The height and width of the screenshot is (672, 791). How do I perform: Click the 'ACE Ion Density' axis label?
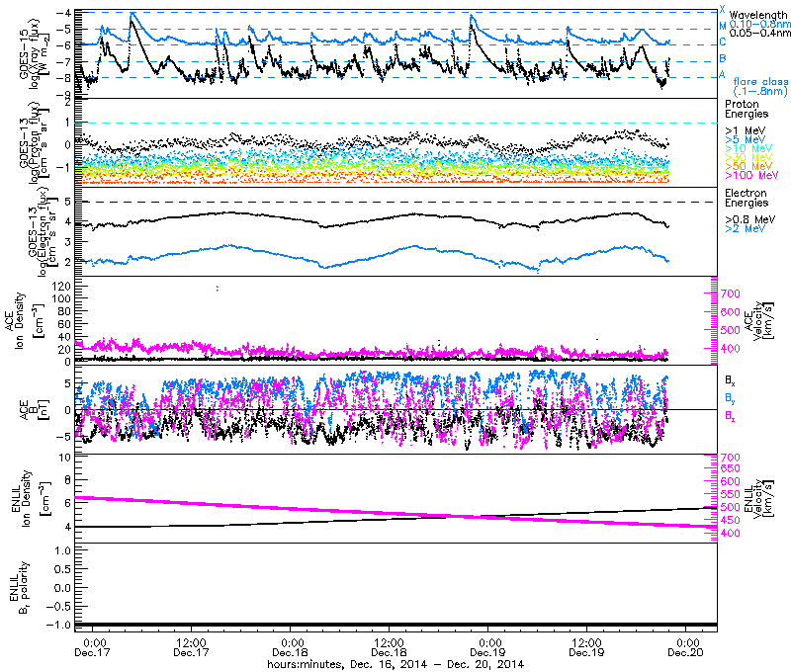(x=23, y=320)
